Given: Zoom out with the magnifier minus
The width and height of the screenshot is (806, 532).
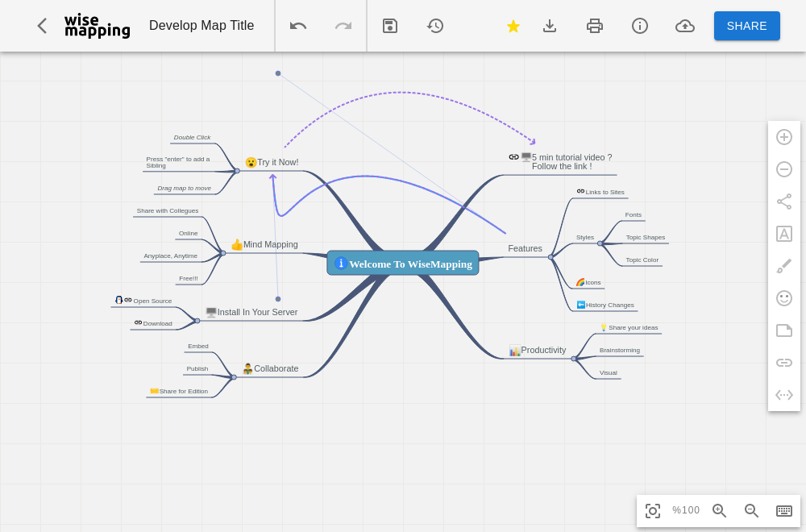Looking at the screenshot, I should pyautogui.click(x=751, y=510).
